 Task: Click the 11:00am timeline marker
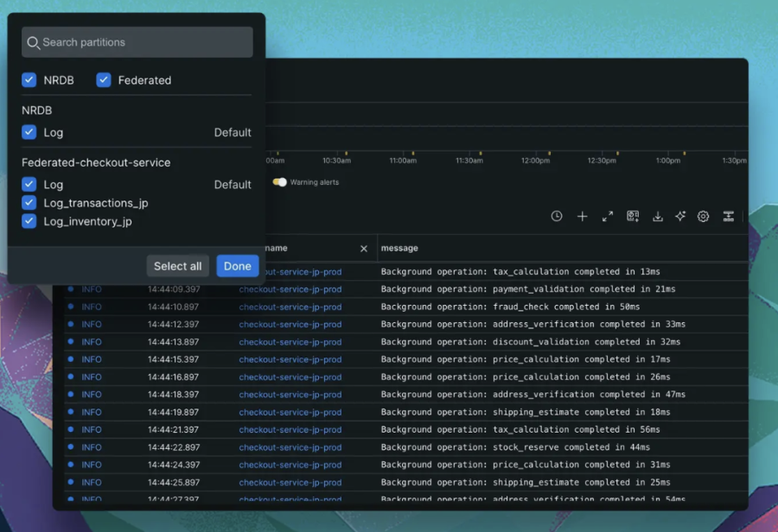tap(403, 161)
